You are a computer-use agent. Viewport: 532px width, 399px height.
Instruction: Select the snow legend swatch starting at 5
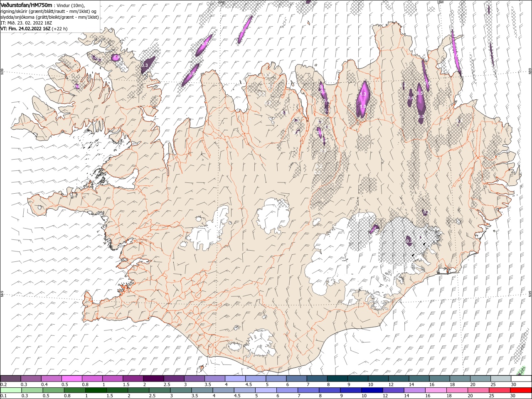tap(276, 378)
